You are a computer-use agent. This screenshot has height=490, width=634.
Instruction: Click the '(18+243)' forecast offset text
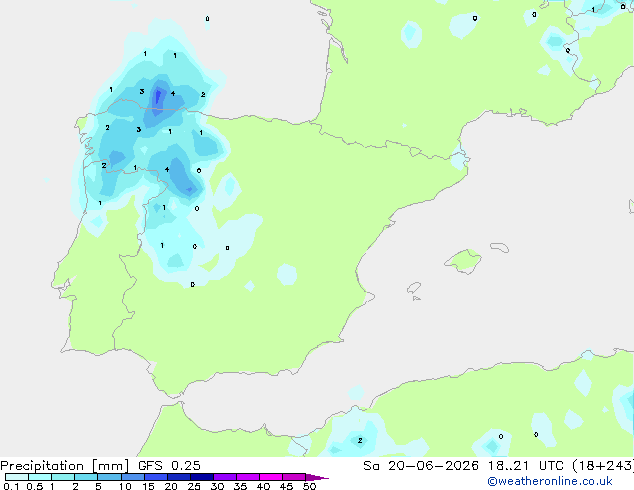pos(603,466)
